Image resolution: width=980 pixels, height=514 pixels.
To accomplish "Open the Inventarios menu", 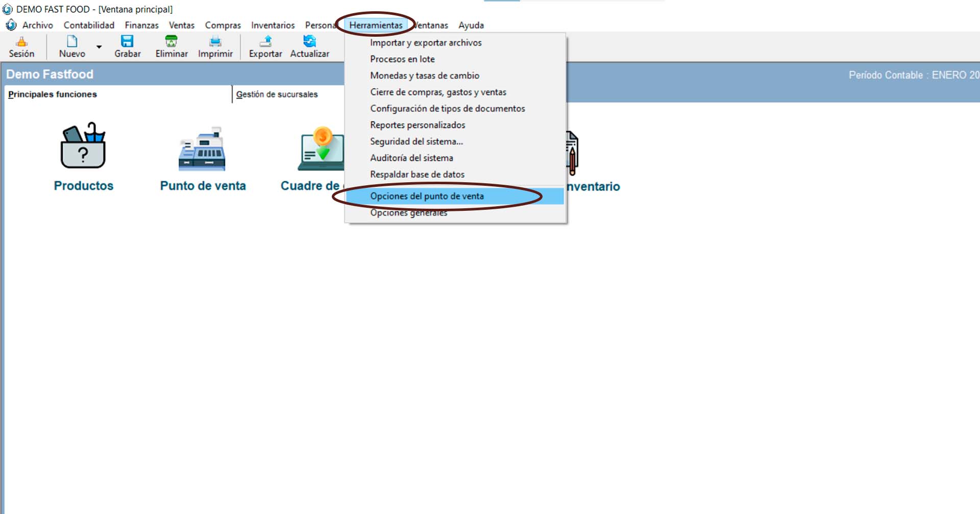I will pyautogui.click(x=273, y=25).
